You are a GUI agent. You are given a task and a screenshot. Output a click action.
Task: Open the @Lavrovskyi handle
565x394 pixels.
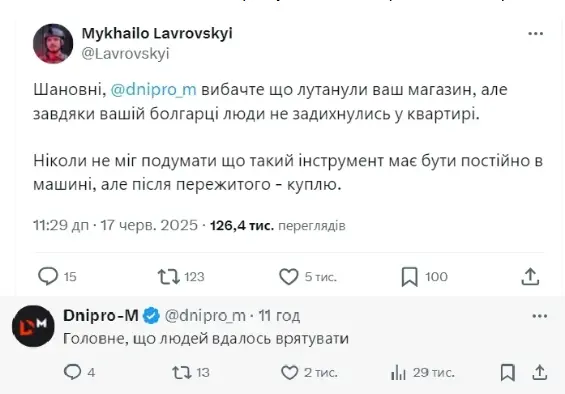point(125,54)
